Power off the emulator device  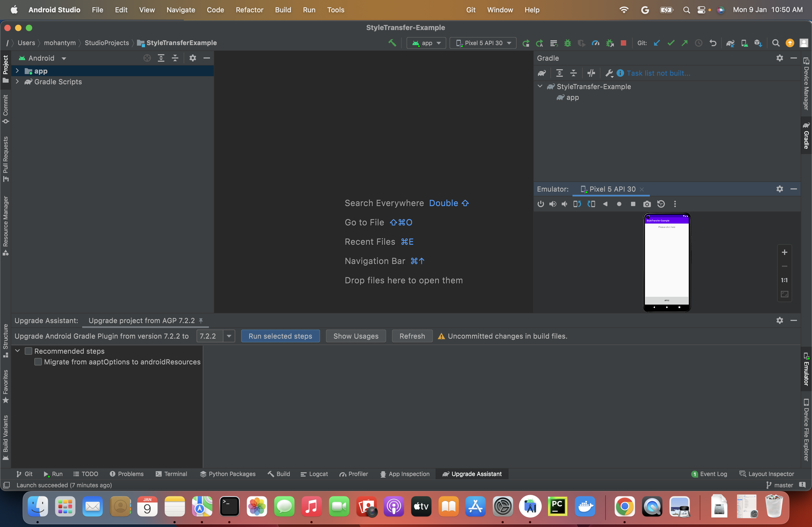click(541, 204)
